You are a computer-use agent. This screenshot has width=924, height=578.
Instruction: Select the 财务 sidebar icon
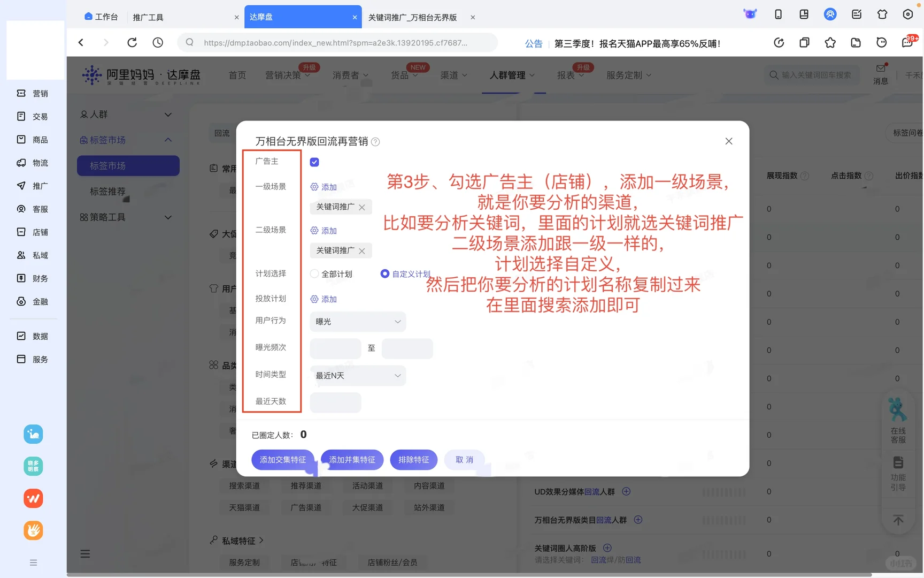(33, 278)
